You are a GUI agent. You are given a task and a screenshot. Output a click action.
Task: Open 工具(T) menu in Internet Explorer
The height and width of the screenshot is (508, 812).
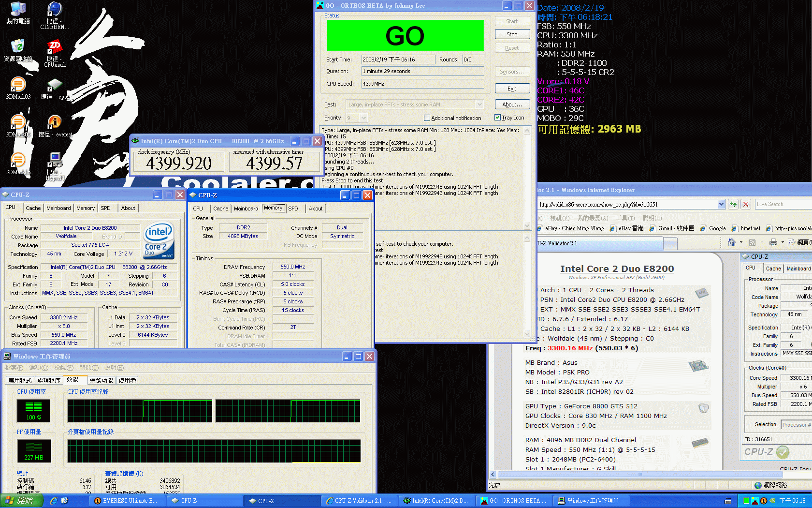coord(625,218)
